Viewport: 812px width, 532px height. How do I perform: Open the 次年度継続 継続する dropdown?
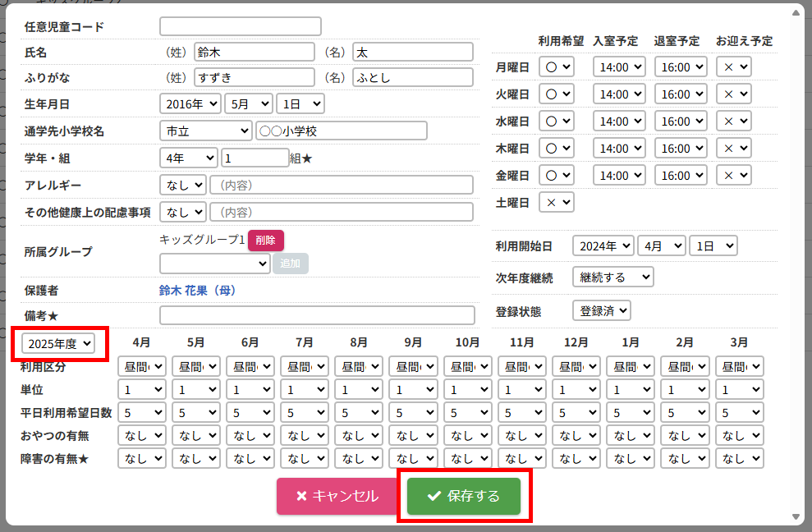612,277
